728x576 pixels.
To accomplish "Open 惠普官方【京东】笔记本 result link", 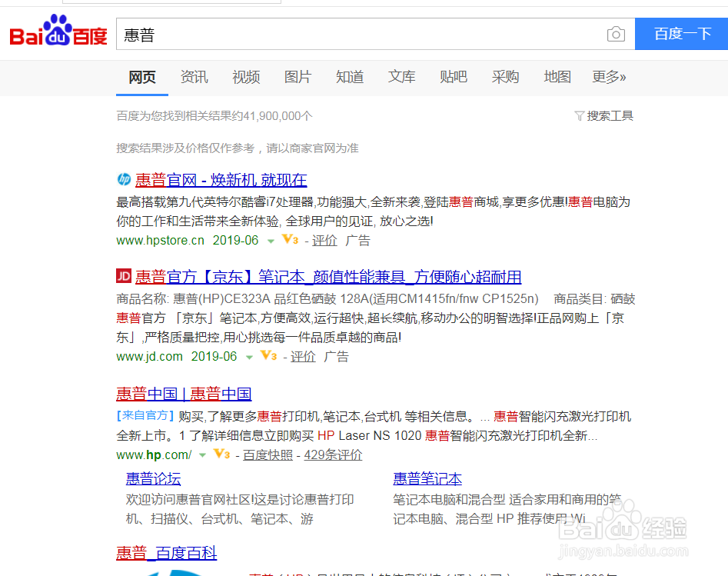I will click(328, 277).
